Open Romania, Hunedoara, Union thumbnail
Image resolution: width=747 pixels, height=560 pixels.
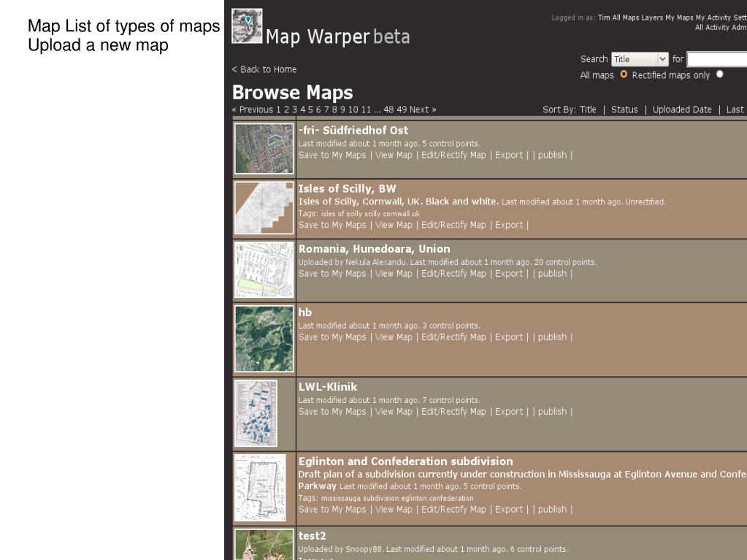(x=264, y=269)
